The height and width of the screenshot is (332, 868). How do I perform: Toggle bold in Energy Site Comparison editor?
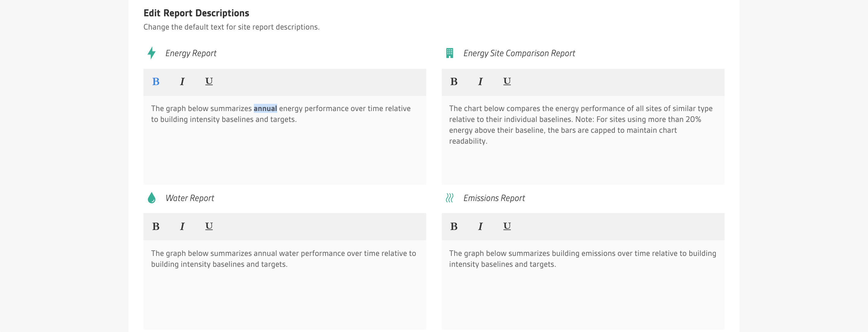coord(454,82)
